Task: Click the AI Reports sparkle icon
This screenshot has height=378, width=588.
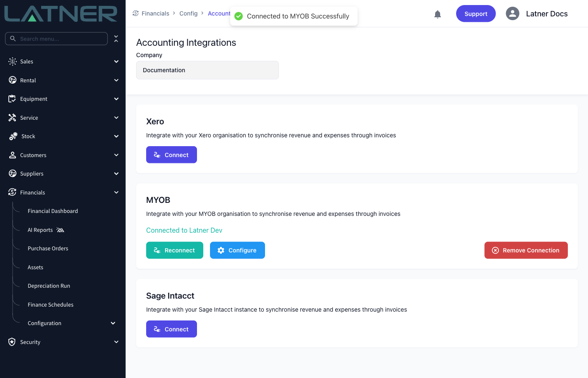Action: [x=60, y=230]
